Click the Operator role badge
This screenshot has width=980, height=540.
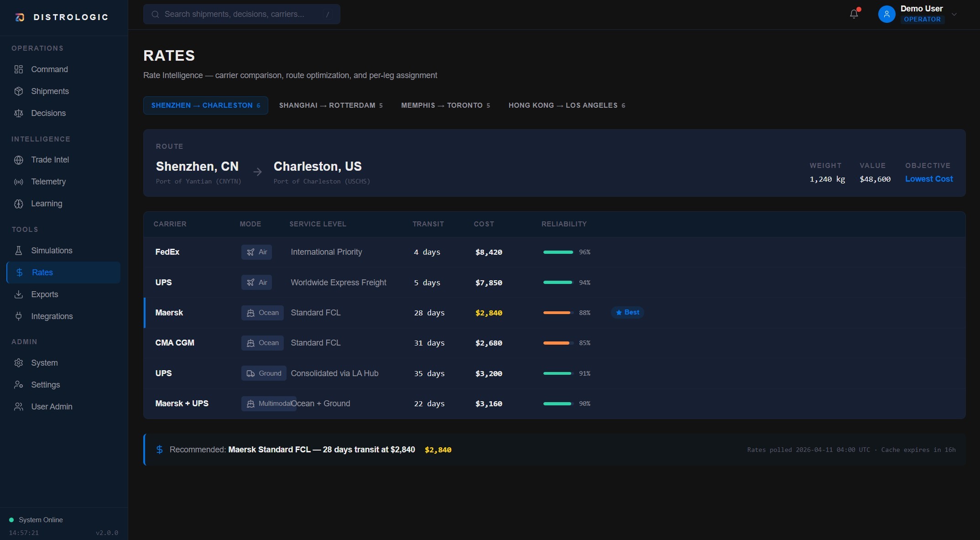coord(922,19)
